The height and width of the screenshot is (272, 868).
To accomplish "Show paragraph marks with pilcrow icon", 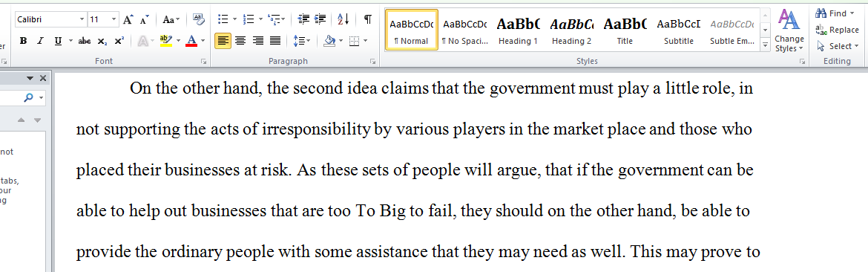I will pos(367,19).
